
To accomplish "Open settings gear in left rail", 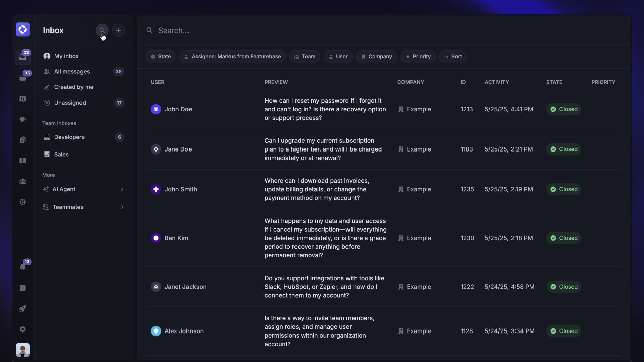I will point(23,329).
